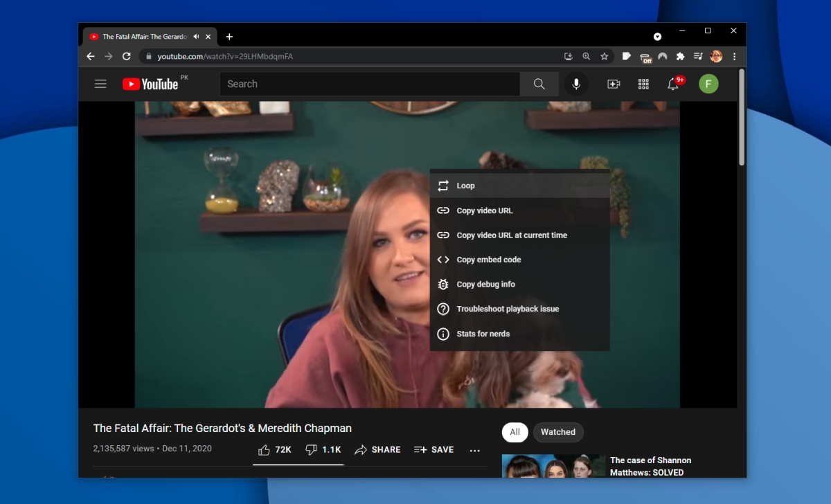Go to YouTube home via logo
The height and width of the screenshot is (504, 831).
pyautogui.click(x=150, y=84)
